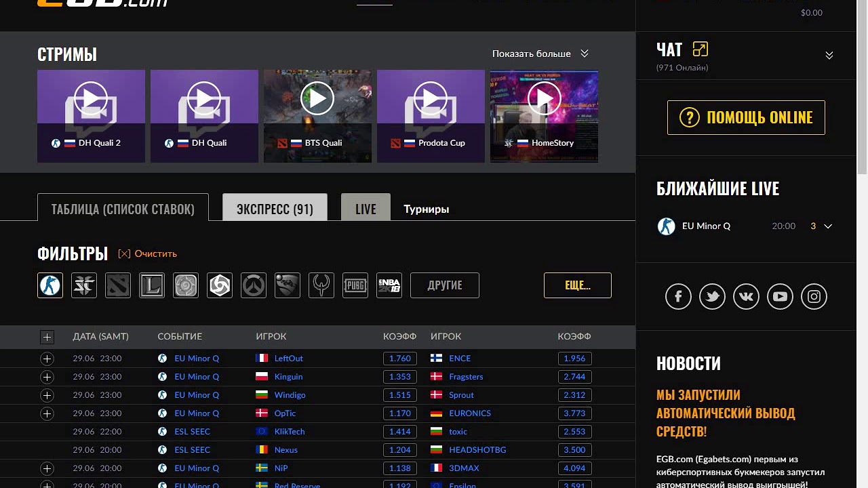The image size is (868, 488).
Task: Bet on Fragsters at 2.744
Action: coord(574,377)
